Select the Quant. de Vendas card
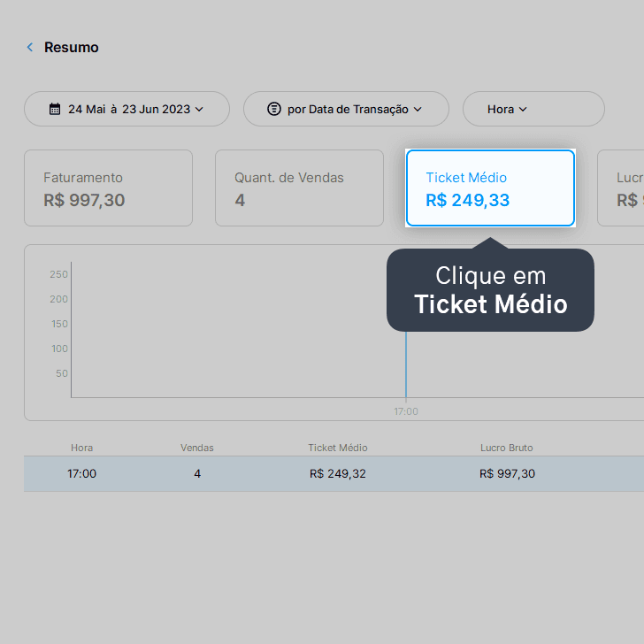Viewport: 644px width, 644px height. pyautogui.click(x=299, y=188)
